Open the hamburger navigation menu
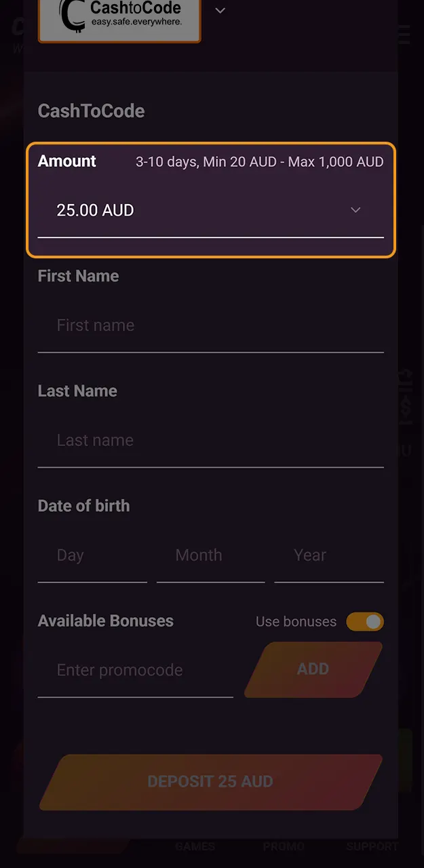424x868 pixels. point(403,35)
